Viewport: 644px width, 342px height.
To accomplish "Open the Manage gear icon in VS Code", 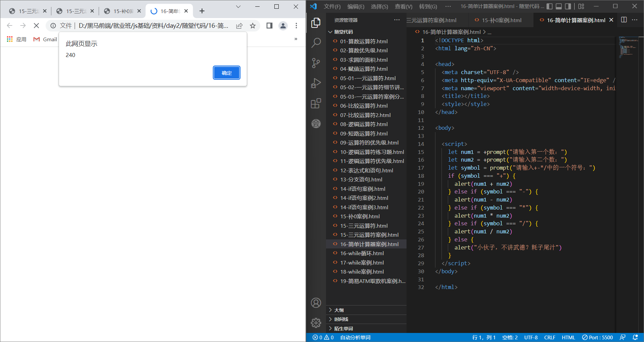I will click(316, 323).
